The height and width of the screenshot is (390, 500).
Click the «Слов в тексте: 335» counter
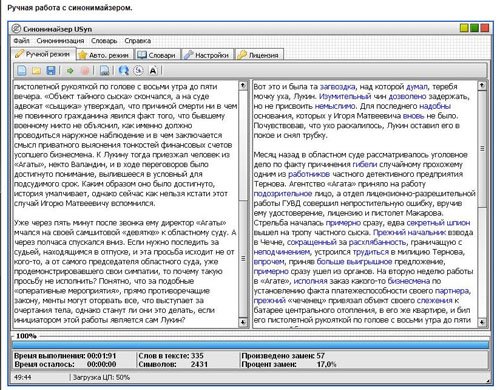[x=171, y=356]
